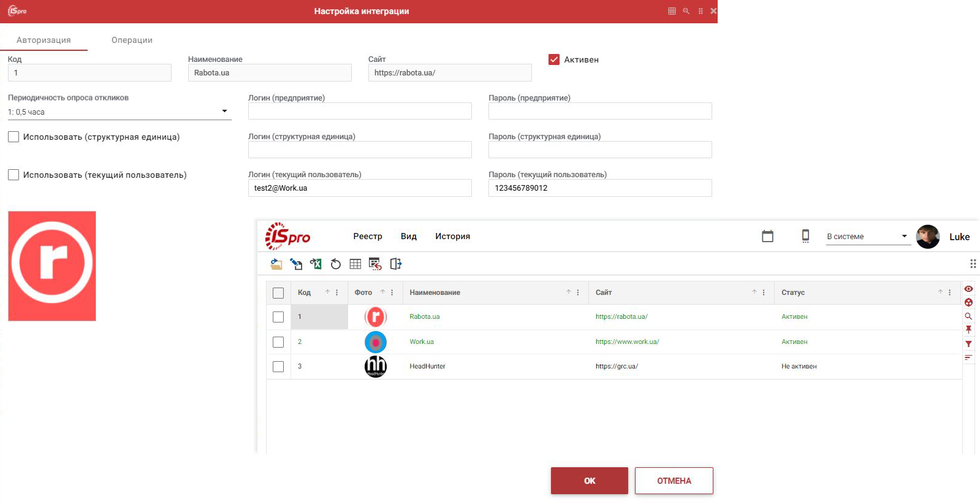980x504 pixels.
Task: Sort the Статус column with arrow
Action: pos(940,292)
